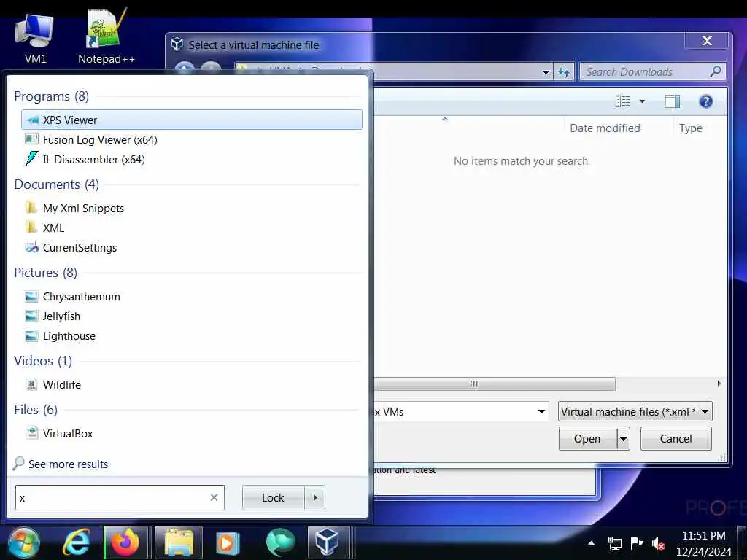Open the view options dropdown arrow

click(x=642, y=101)
